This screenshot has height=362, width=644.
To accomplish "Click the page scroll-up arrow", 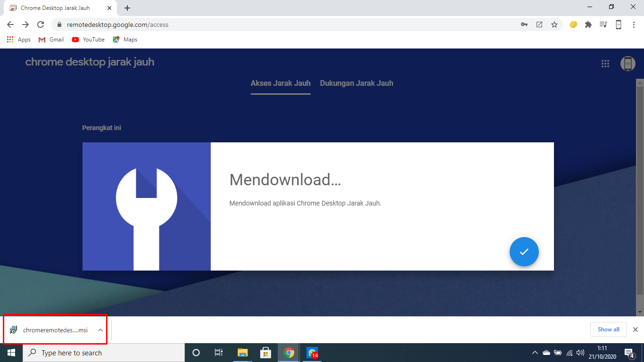I will [x=640, y=83].
